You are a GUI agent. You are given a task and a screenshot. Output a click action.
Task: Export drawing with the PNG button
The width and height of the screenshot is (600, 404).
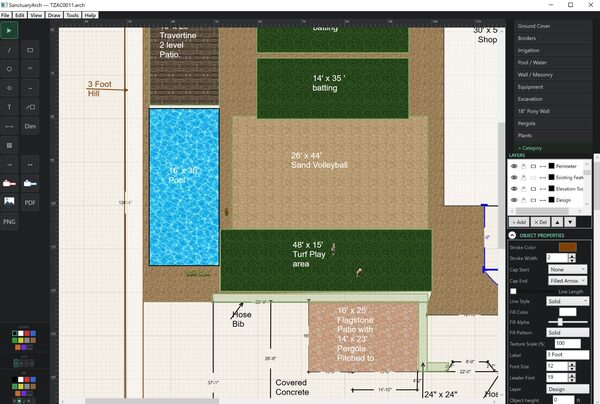9,222
